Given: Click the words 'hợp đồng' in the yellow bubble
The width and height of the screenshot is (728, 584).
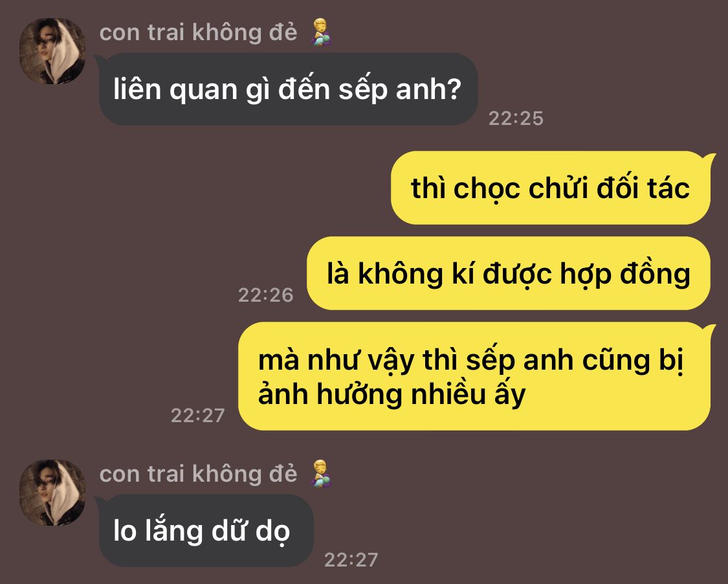Looking at the screenshot, I should [625, 274].
